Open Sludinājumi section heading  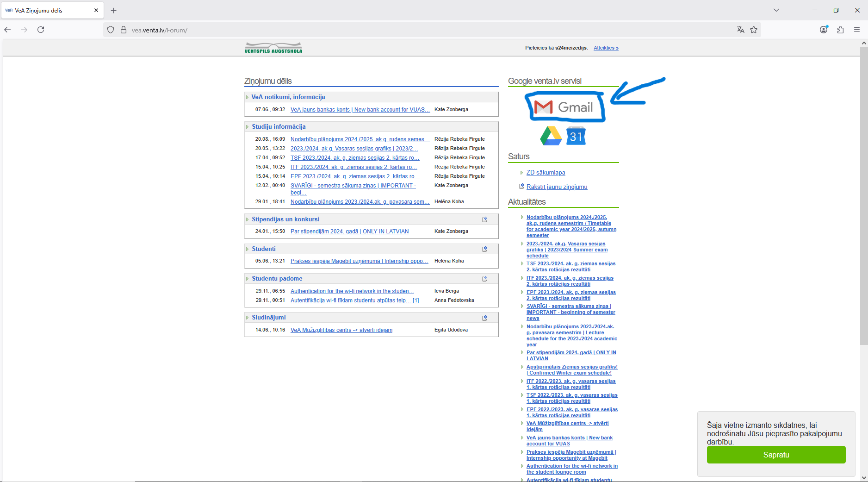tap(269, 317)
